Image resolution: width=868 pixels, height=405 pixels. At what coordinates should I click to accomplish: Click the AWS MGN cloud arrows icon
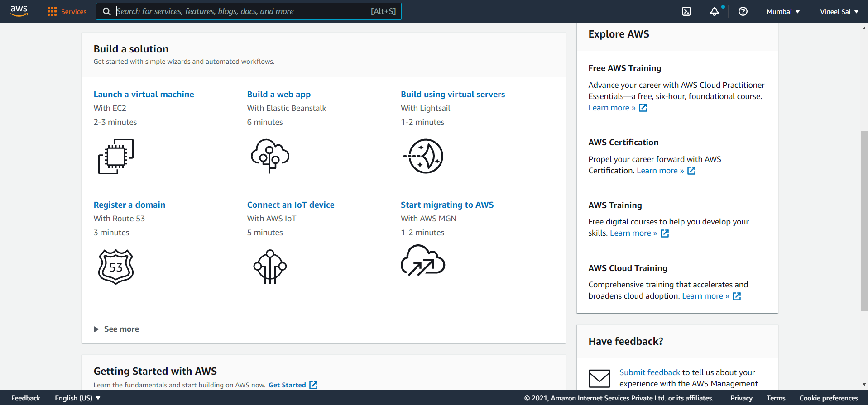pyautogui.click(x=423, y=260)
